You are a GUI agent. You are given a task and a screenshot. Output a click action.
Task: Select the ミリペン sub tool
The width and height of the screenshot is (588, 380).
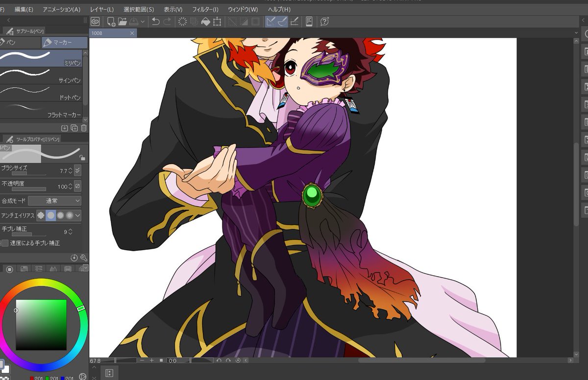click(41, 58)
